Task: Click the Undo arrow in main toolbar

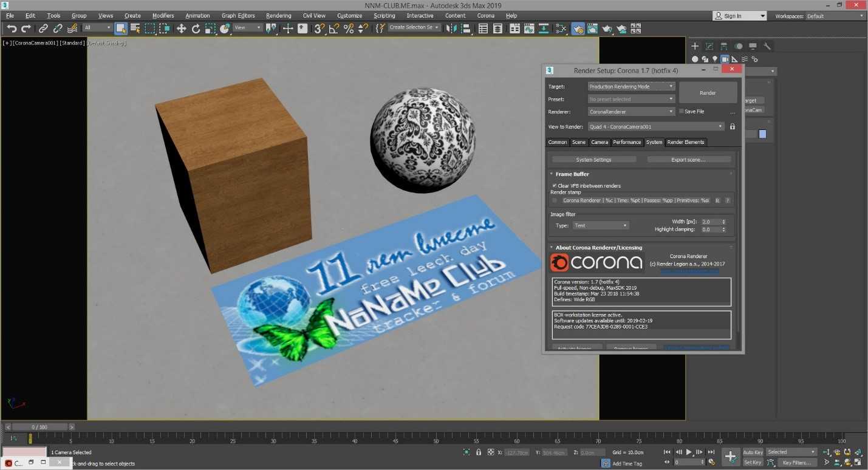Action: 12,29
